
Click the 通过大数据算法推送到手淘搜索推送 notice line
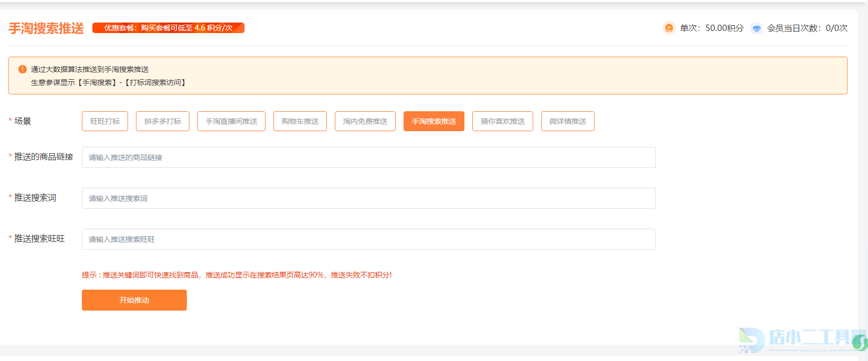click(90, 69)
